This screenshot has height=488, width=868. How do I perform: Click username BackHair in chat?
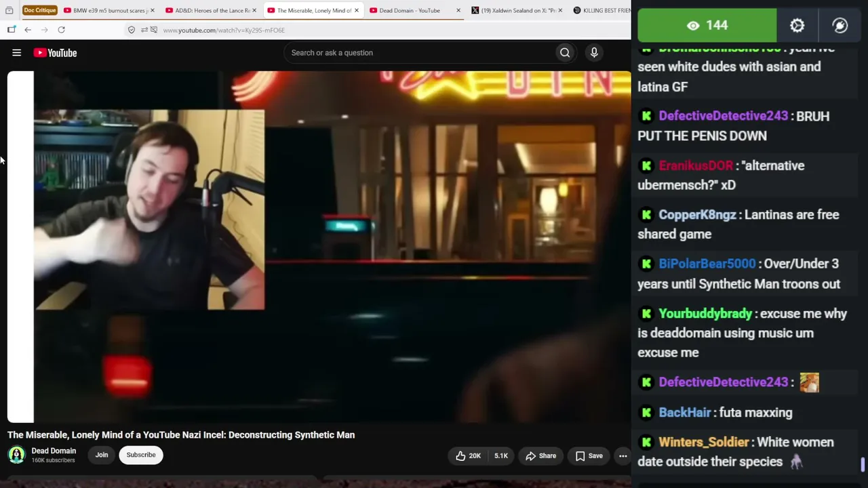click(x=685, y=412)
